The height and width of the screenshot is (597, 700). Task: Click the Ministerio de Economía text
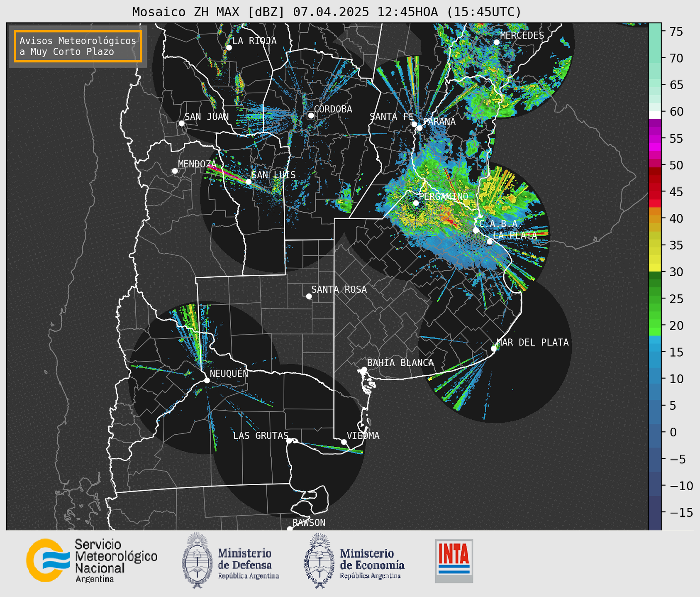click(372, 564)
